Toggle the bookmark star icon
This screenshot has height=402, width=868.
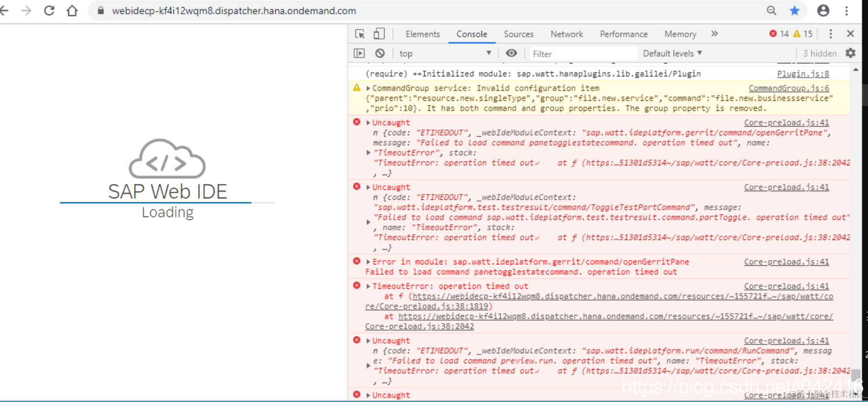794,11
